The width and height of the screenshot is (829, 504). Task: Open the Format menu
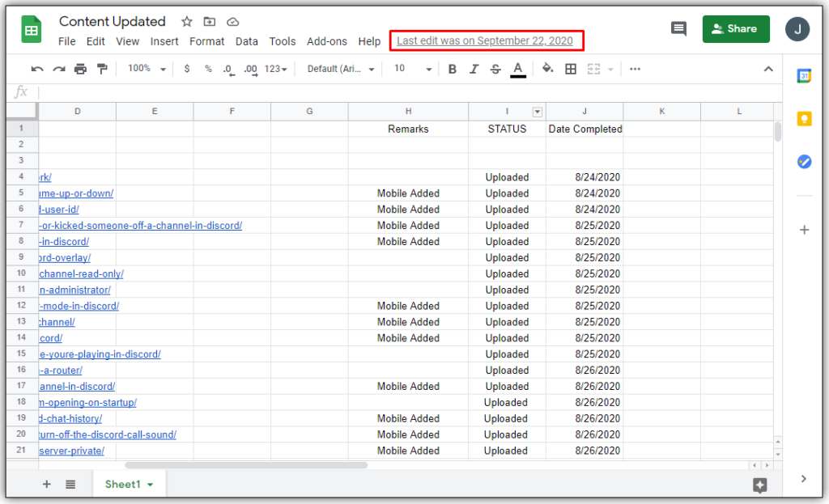206,41
